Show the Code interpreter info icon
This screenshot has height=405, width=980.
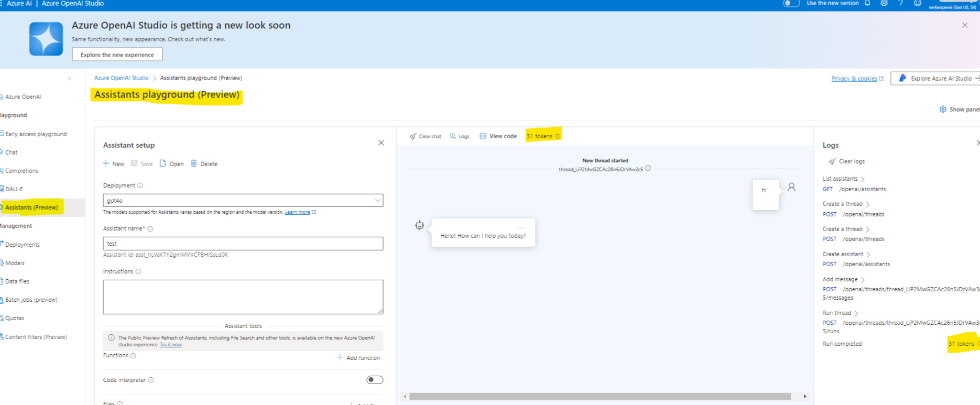click(x=151, y=380)
